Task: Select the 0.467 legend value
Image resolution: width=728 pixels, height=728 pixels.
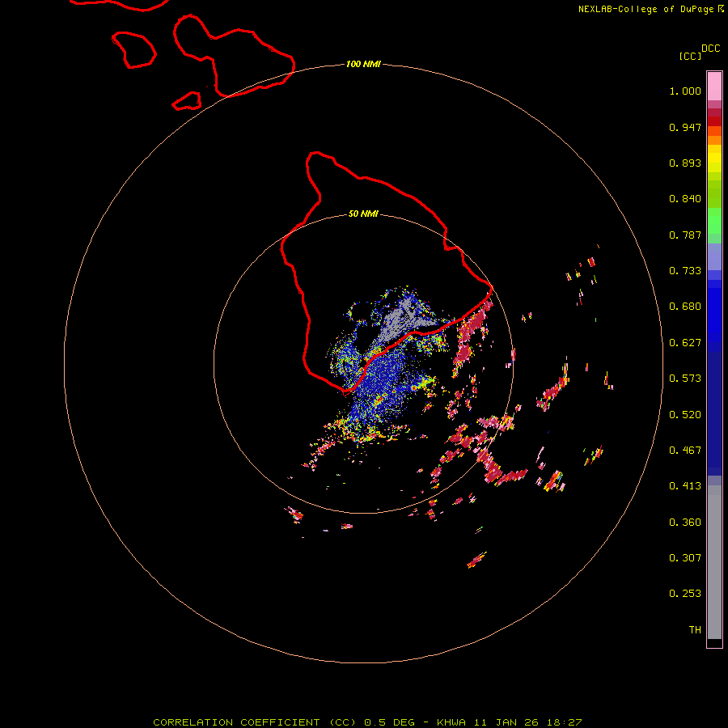Action: coord(685,451)
